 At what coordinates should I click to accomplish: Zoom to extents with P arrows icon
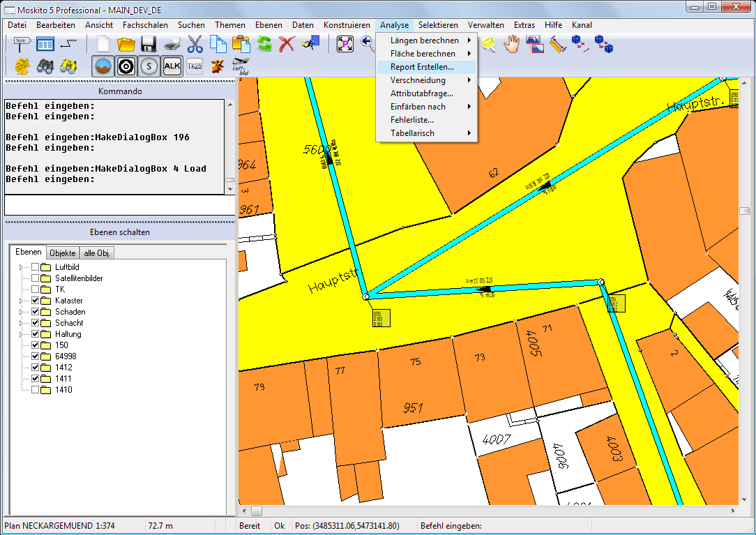(x=345, y=44)
